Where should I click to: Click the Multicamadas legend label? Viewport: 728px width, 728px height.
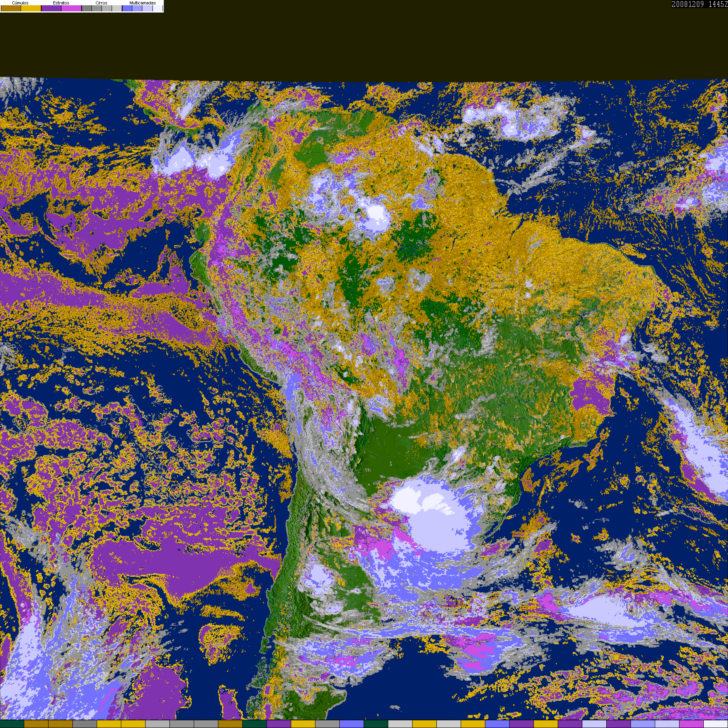point(142,3)
